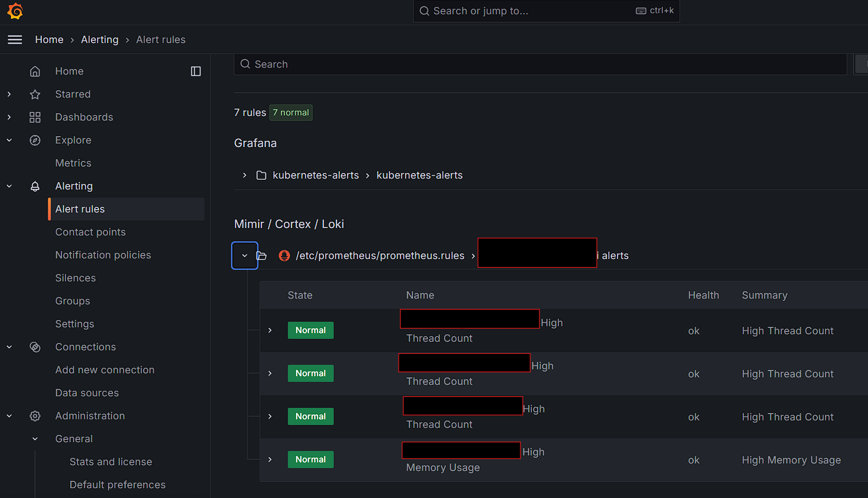
Task: Collapse the prometheus.rules group
Action: coord(245,256)
